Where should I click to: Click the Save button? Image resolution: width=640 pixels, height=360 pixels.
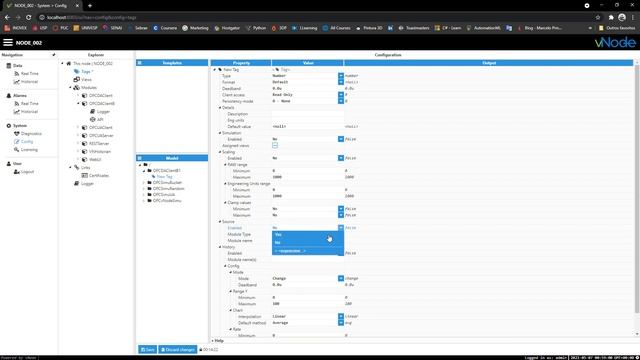click(x=147, y=350)
